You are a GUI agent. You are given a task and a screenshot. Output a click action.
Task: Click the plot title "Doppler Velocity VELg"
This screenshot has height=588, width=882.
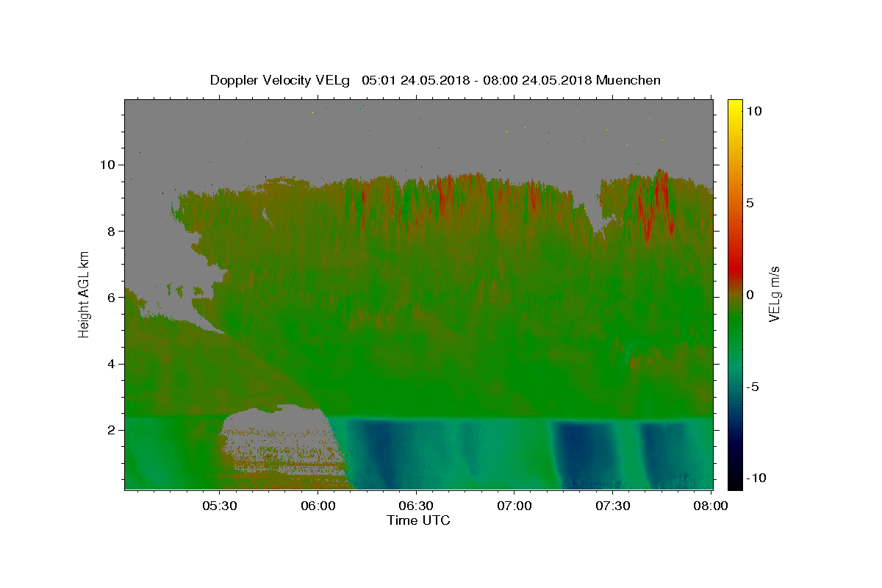point(282,80)
